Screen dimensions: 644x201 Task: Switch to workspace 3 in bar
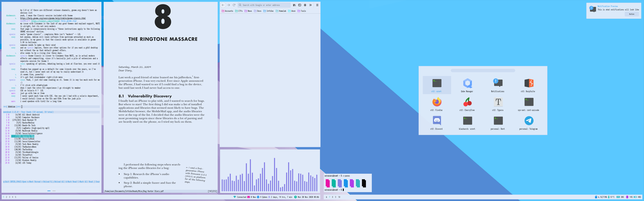(10, 197)
